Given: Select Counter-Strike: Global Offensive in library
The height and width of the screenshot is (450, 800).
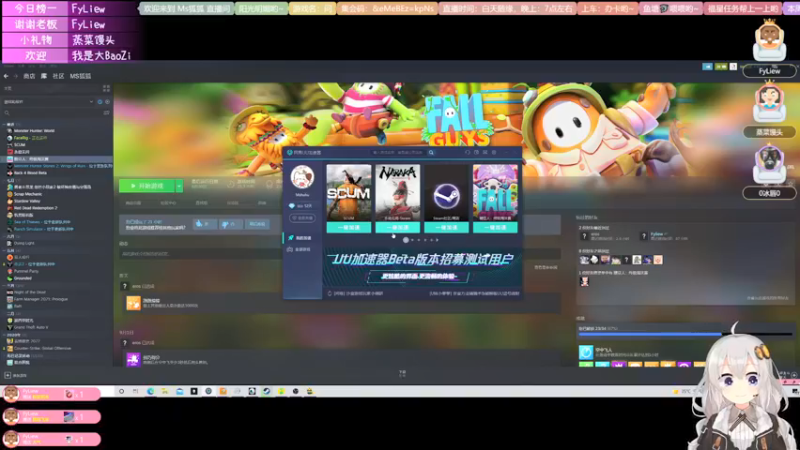Looking at the screenshot, I should 42,348.
